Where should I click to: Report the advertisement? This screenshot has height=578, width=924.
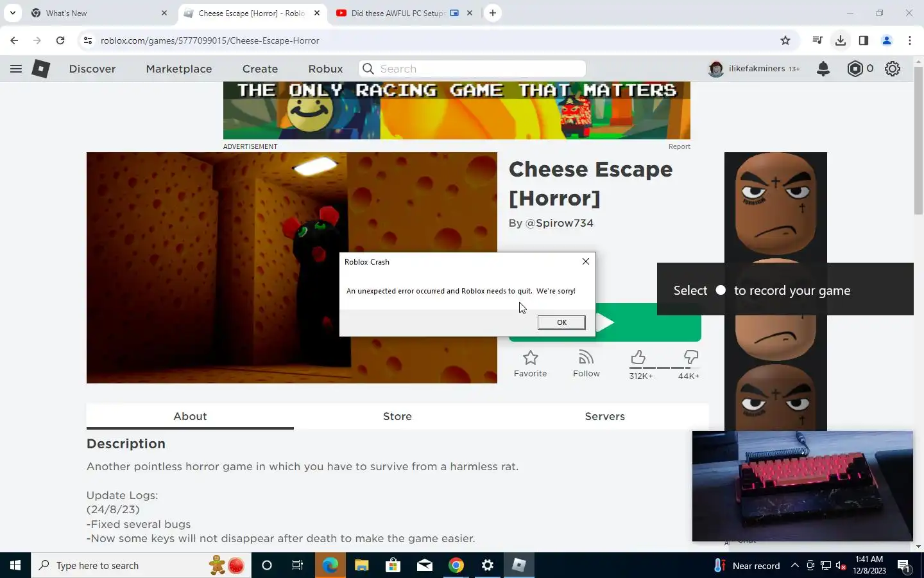tap(679, 146)
